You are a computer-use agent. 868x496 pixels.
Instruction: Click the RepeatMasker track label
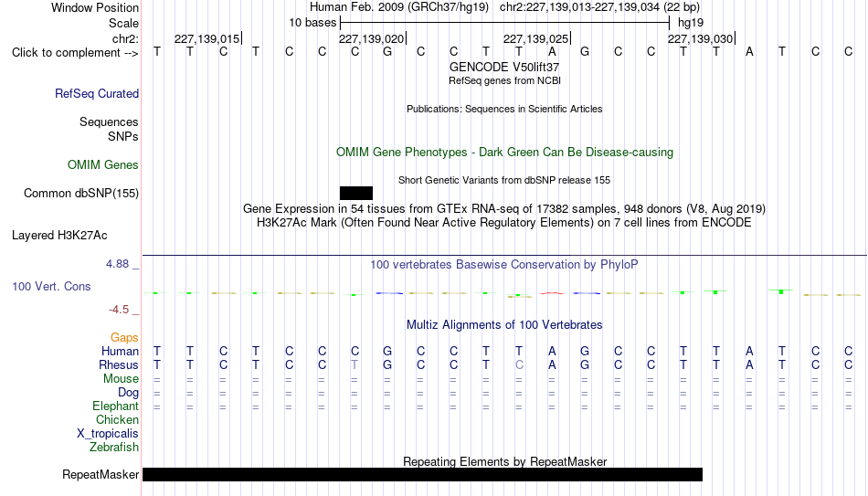[101, 474]
